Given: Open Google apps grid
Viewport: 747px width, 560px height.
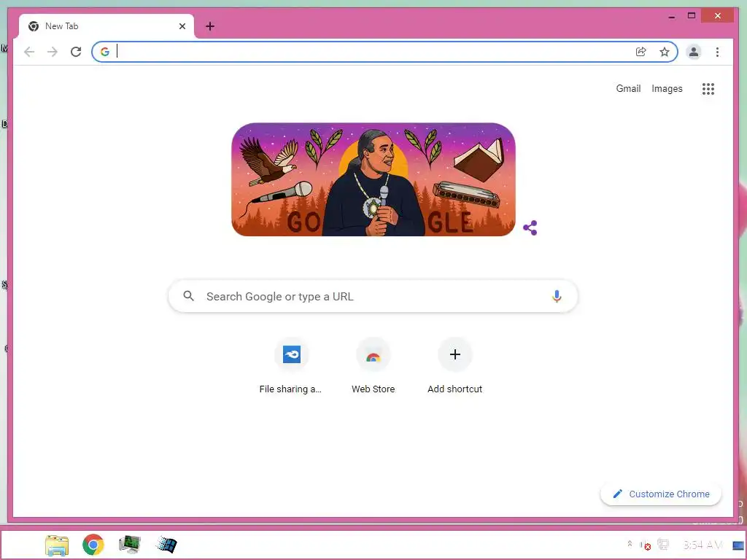Looking at the screenshot, I should pos(708,89).
